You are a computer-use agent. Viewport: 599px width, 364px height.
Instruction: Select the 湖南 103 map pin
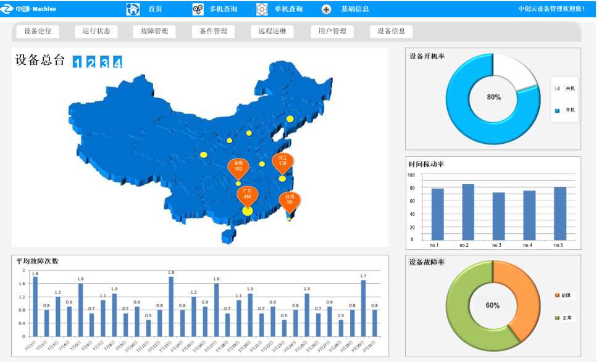click(x=238, y=167)
